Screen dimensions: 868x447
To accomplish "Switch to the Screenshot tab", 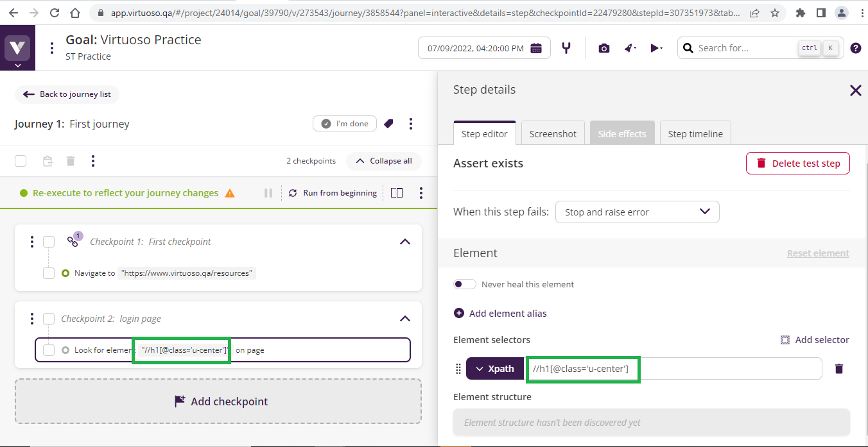I will [x=553, y=134].
